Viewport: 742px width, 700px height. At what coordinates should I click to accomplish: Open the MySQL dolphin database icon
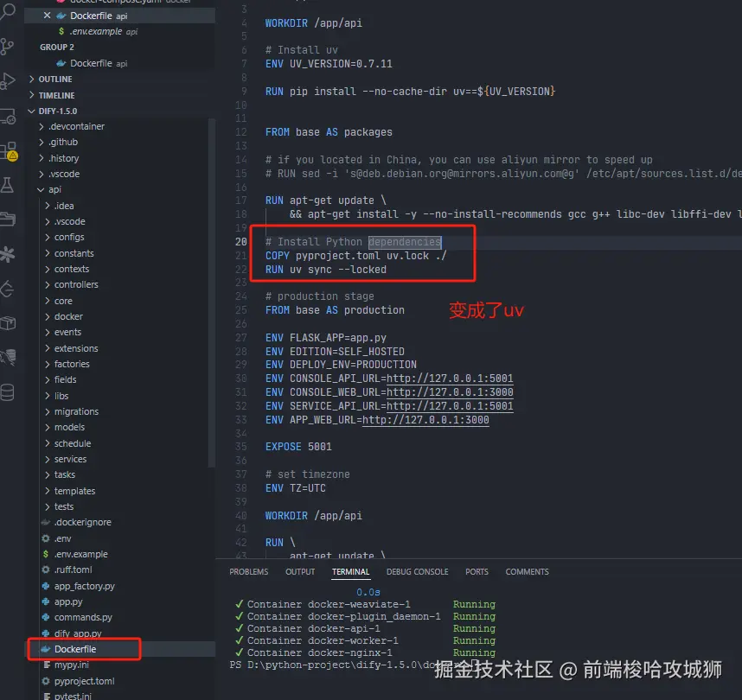(x=8, y=357)
